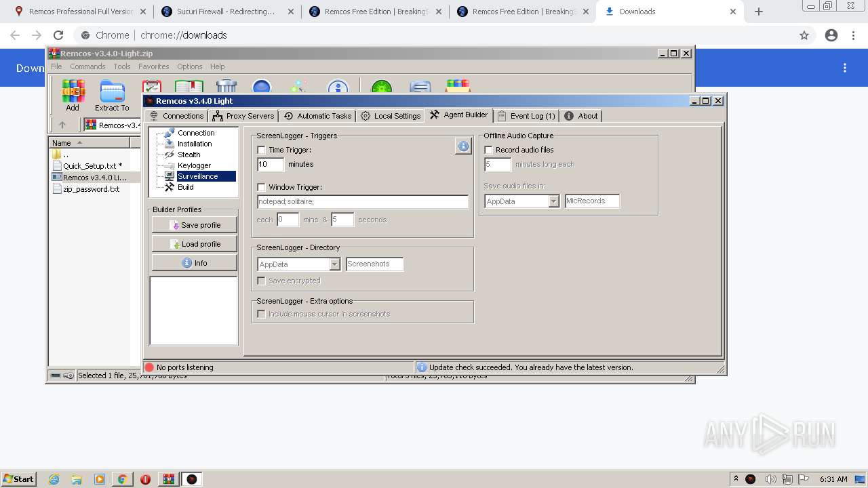Enable the Time Trigger checkbox
The height and width of the screenshot is (488, 868).
[x=262, y=150]
